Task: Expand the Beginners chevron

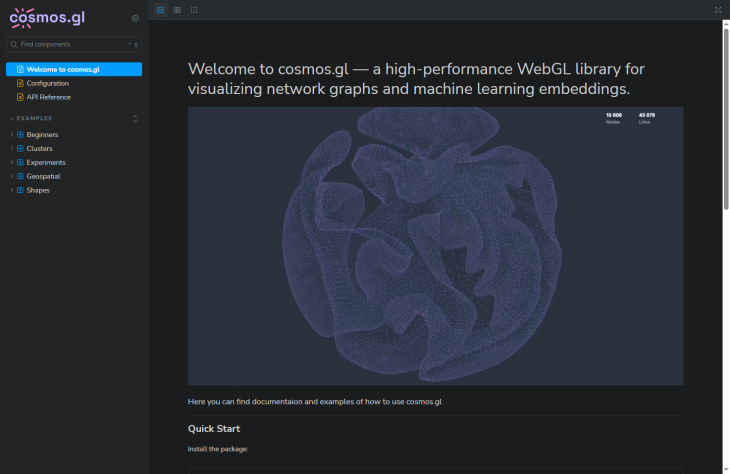Action: click(12, 135)
